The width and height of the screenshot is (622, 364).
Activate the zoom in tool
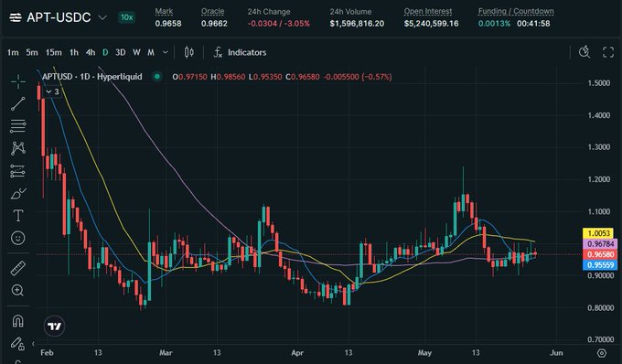(18, 290)
